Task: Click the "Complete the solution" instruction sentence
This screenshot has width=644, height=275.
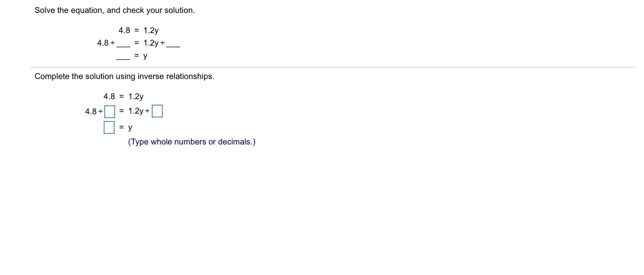Action: (124, 76)
